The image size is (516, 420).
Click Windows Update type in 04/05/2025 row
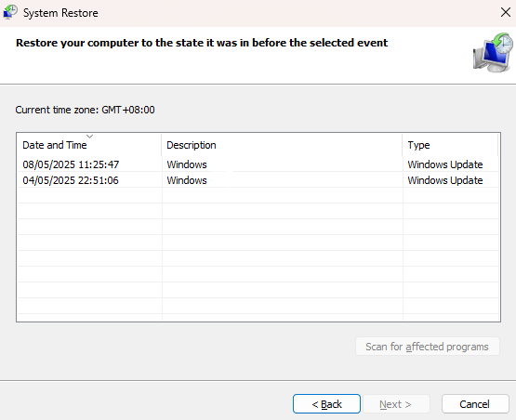point(445,180)
